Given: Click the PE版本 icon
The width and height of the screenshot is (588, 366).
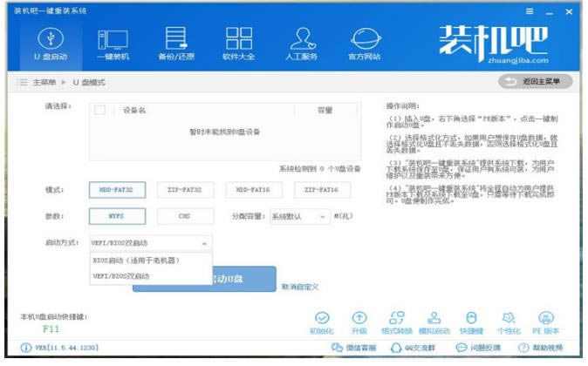Looking at the screenshot, I should coord(545,323).
